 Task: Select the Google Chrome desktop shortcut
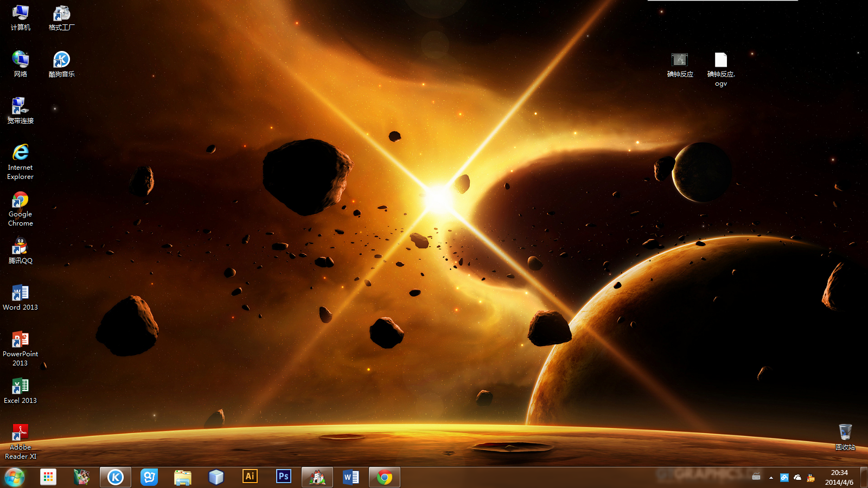pos(21,209)
